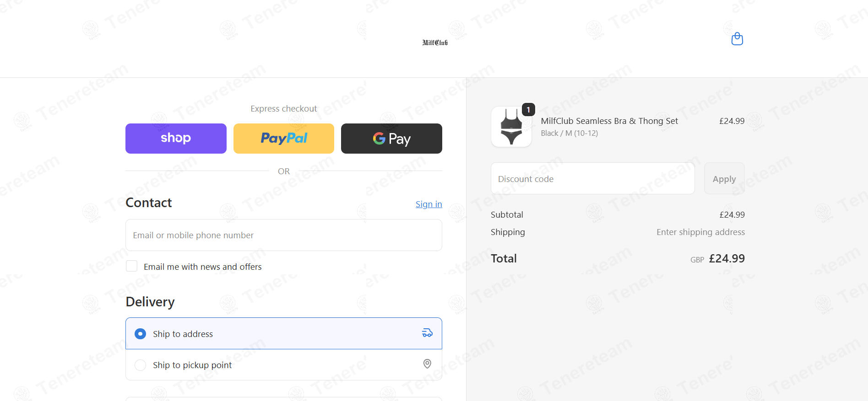Image resolution: width=868 pixels, height=401 pixels.
Task: Choose Google Pay express checkout
Action: (x=391, y=139)
